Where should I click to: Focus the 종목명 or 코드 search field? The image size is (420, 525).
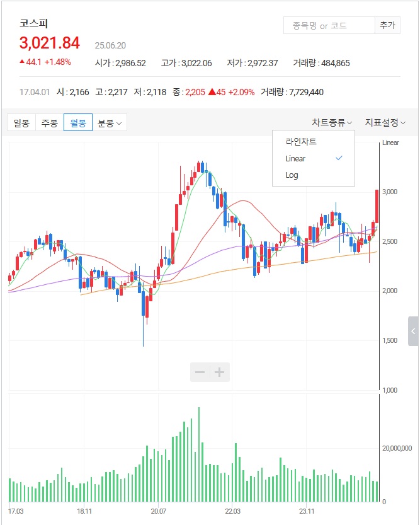329,25
